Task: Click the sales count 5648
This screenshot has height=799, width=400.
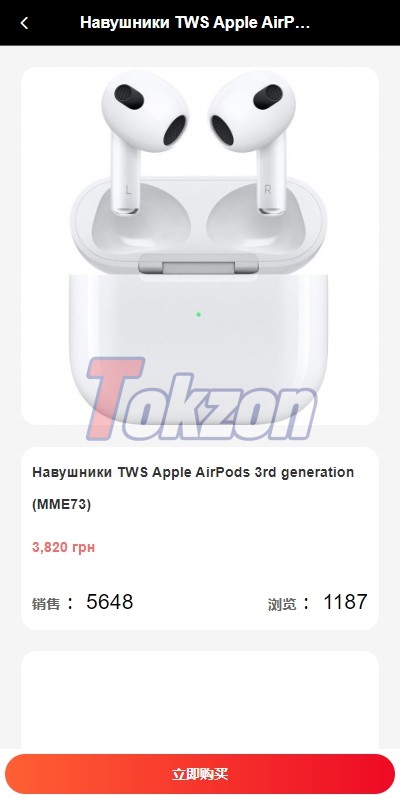Action: tap(110, 602)
